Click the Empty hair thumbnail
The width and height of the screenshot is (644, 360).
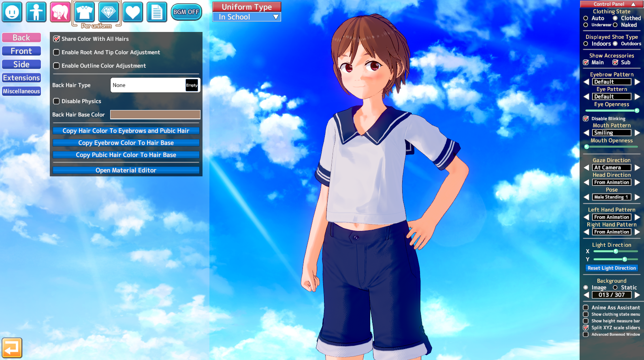coord(192,85)
